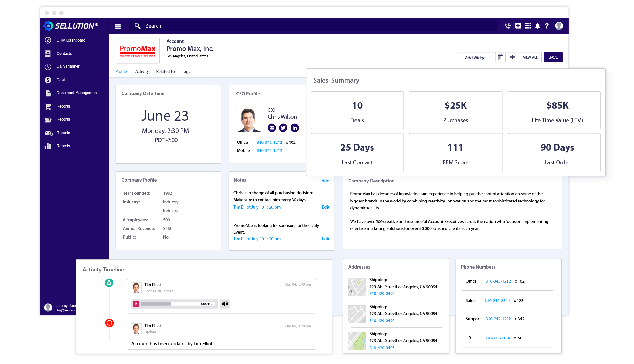This screenshot has height=364, width=634.
Task: Click the trash delete widget icon
Action: click(x=500, y=57)
